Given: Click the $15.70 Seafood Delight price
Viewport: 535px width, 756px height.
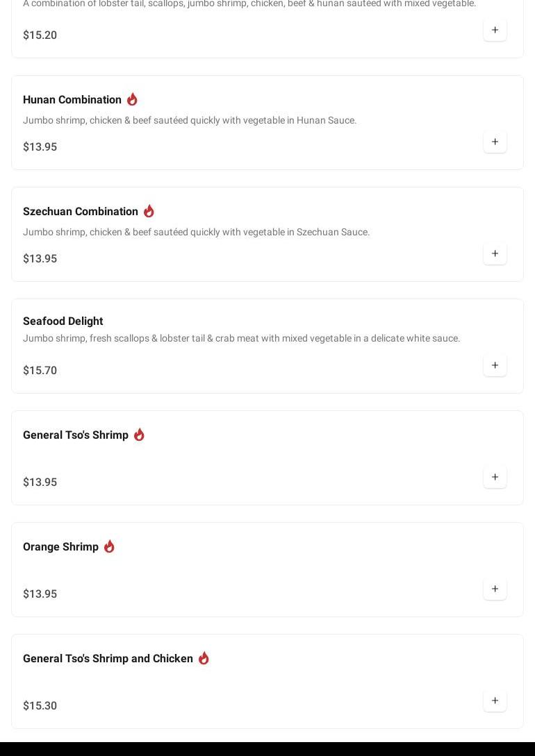Looking at the screenshot, I should [40, 371].
